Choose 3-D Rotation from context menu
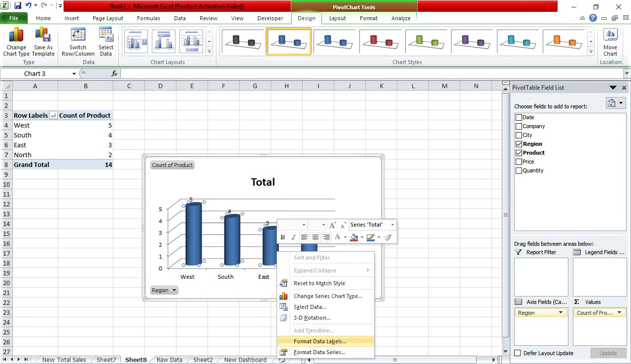This screenshot has width=631, height=364. pyautogui.click(x=325, y=318)
